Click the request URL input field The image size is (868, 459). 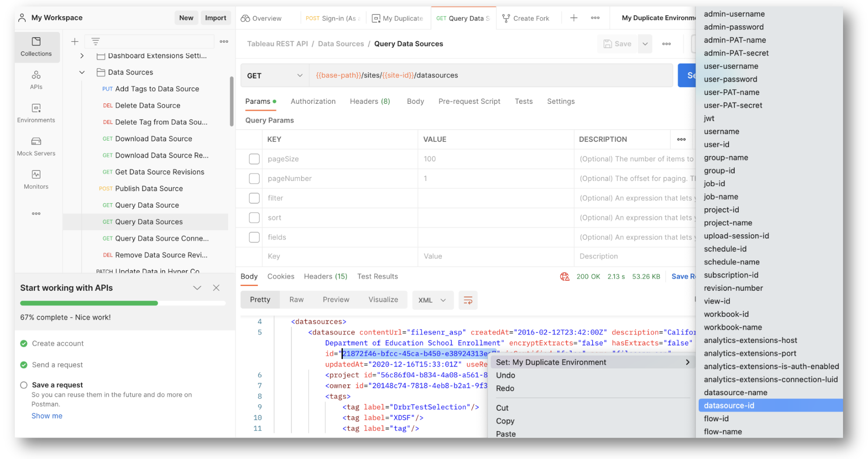491,76
